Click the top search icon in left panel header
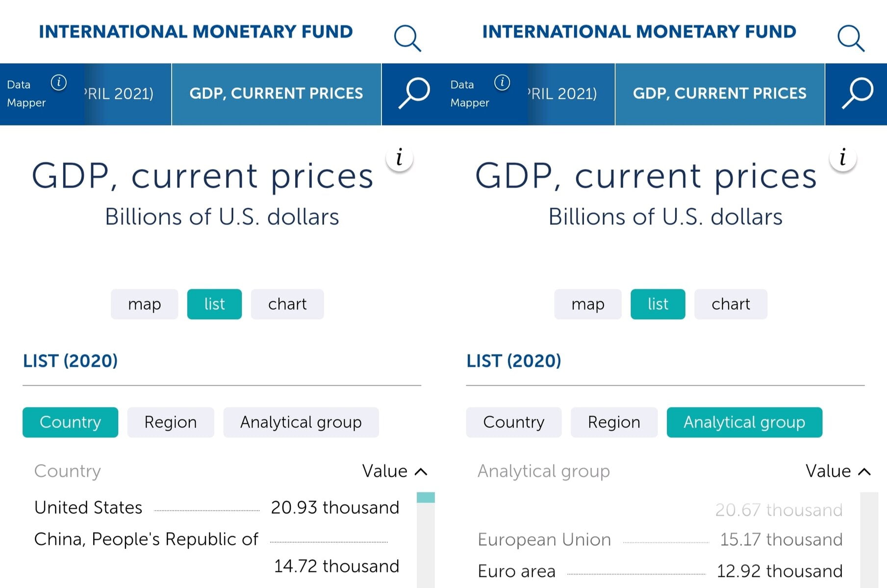Image resolution: width=887 pixels, height=588 pixels. [x=407, y=38]
